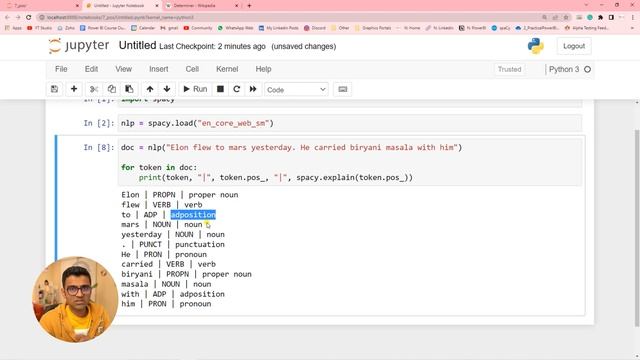
Task: Open the Cell menu
Action: [192, 69]
